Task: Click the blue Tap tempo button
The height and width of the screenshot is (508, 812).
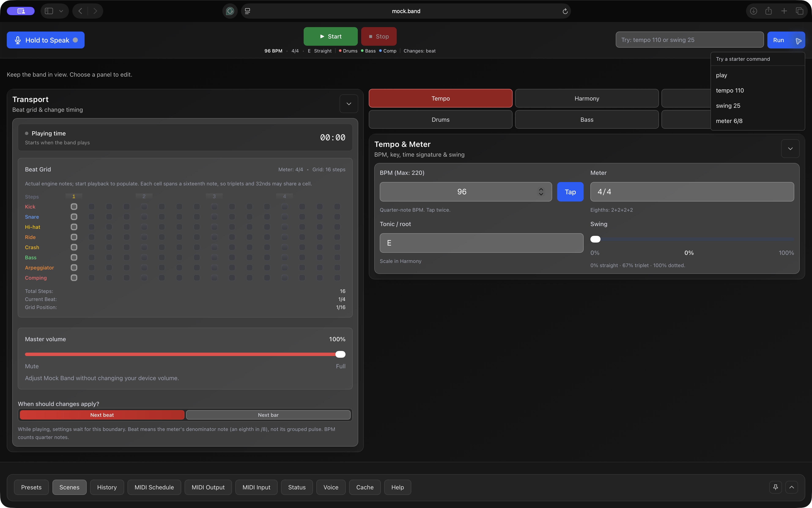Action: (x=570, y=192)
